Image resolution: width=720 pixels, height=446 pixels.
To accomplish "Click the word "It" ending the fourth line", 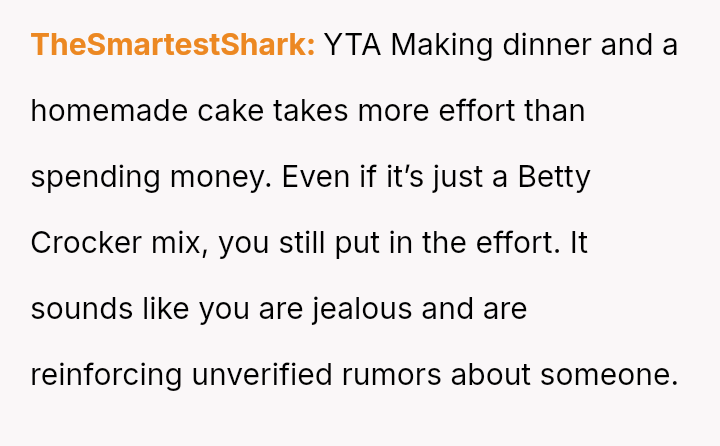I will click(x=578, y=243).
